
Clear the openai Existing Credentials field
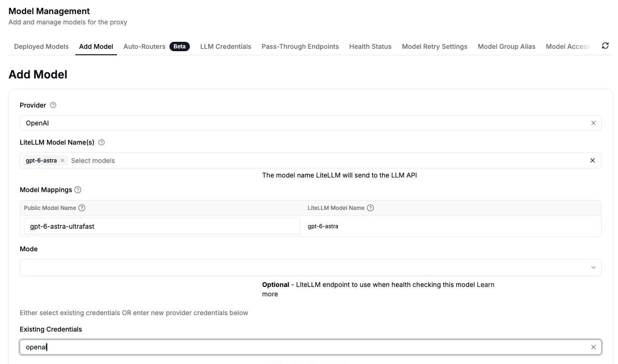[x=593, y=347]
